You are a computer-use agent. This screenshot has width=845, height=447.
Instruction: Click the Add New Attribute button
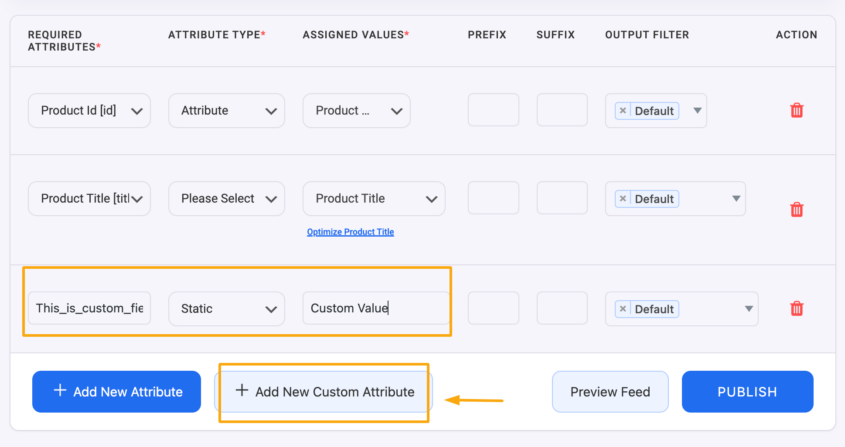(116, 391)
